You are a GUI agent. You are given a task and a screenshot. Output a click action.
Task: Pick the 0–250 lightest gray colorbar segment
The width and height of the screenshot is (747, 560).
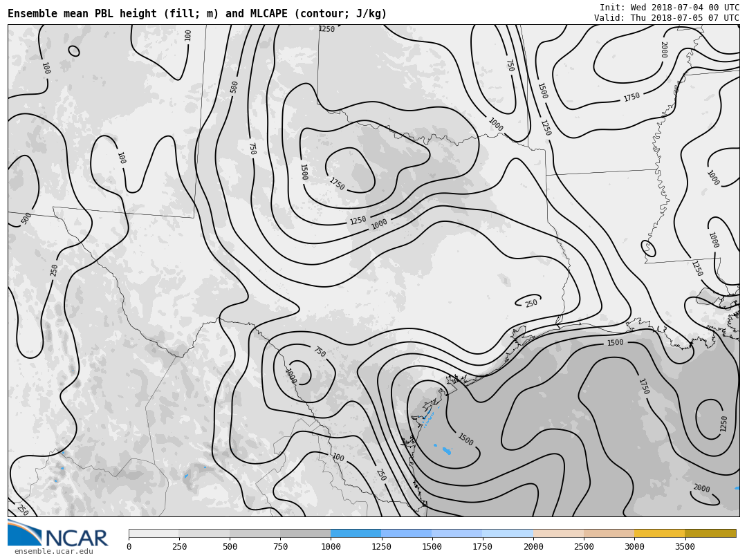(x=154, y=533)
